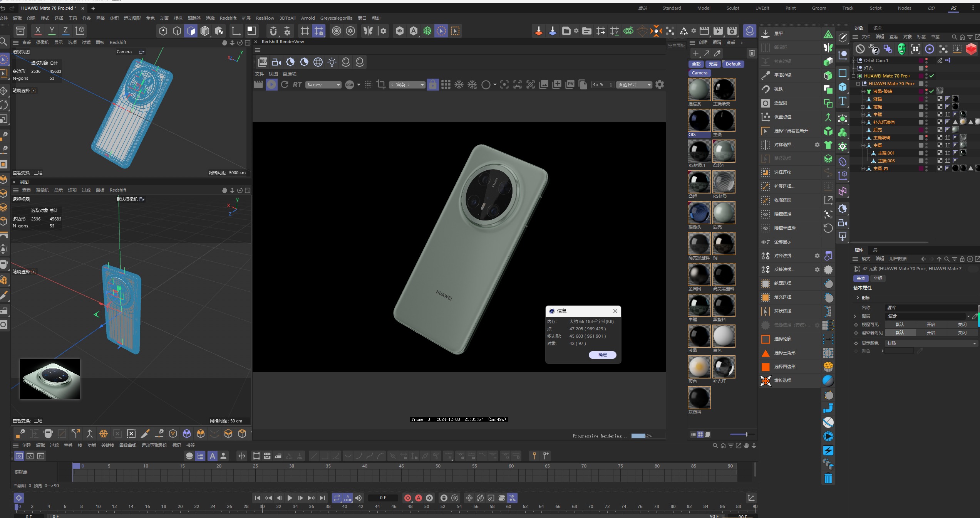Viewport: 980px width, 518px height.
Task: Switch to the 场次 tab in object manager
Action: coord(877,28)
